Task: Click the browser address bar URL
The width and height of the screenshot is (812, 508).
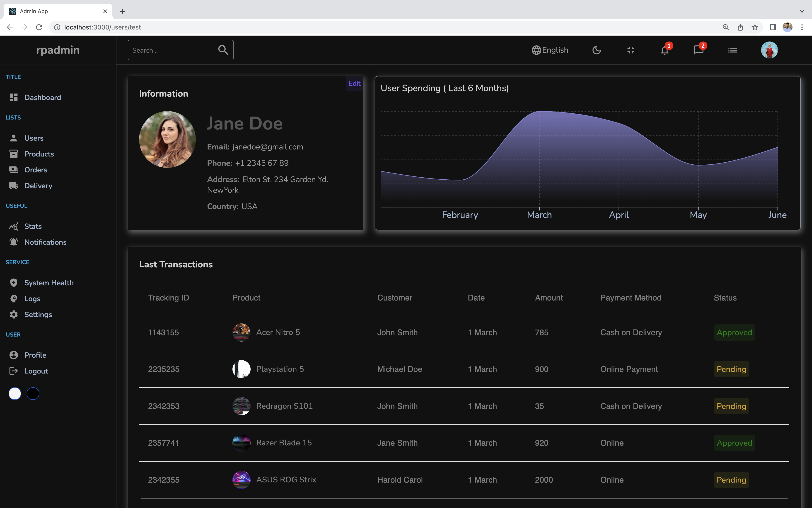Action: click(x=102, y=27)
